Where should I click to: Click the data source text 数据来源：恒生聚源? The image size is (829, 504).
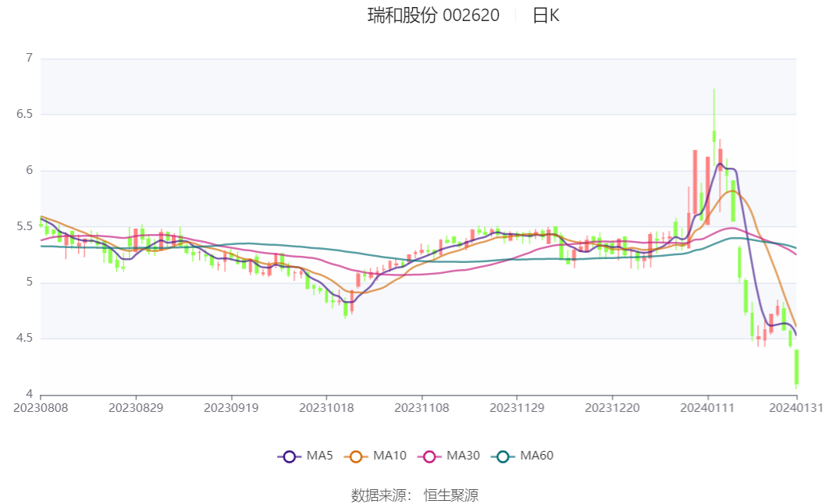click(x=415, y=495)
